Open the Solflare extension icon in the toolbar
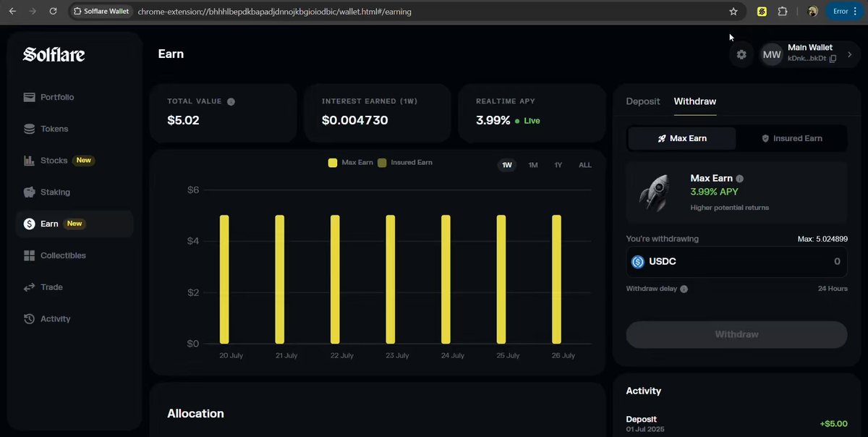Image resolution: width=868 pixels, height=437 pixels. [762, 12]
